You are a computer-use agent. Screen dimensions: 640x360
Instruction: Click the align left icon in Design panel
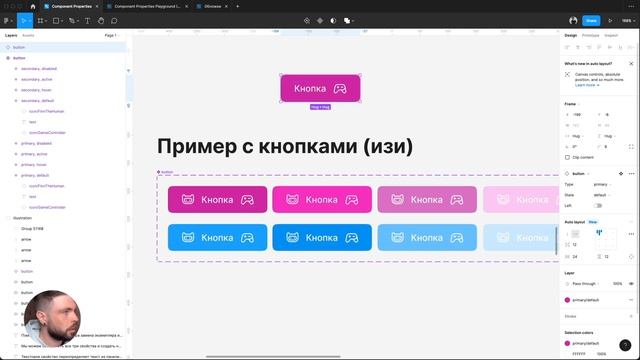pyautogui.click(x=567, y=47)
